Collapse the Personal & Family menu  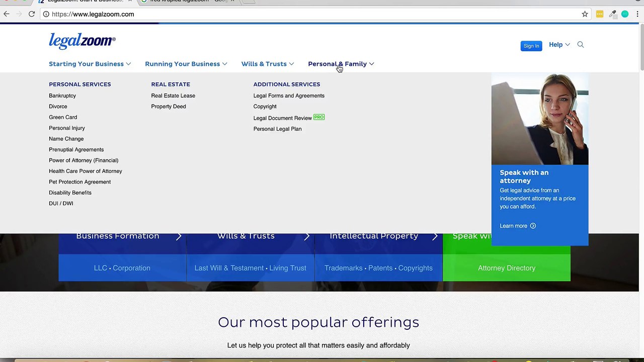tap(341, 64)
